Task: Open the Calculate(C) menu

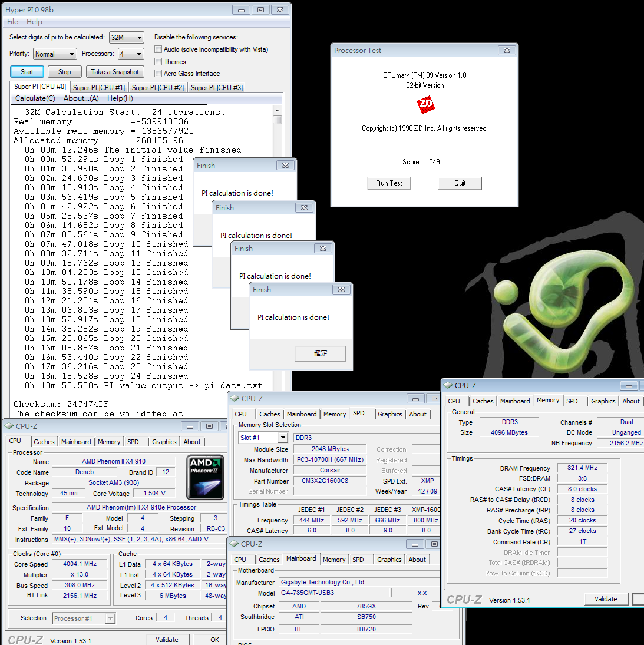Action: pyautogui.click(x=35, y=98)
